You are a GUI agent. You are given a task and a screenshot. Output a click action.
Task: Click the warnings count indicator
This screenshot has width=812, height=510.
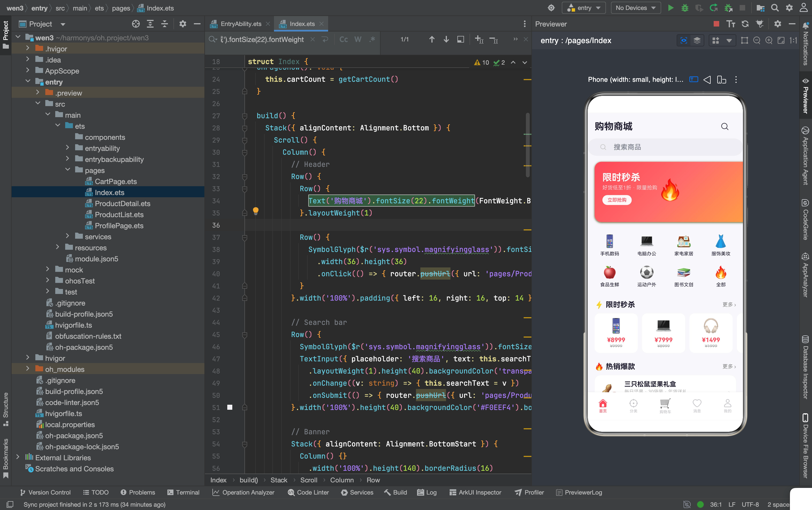pyautogui.click(x=481, y=62)
